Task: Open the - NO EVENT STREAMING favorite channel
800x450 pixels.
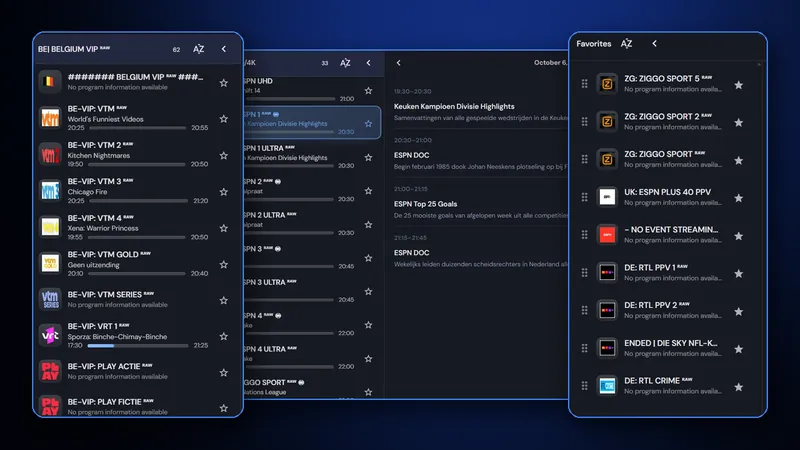Action: coord(665,235)
